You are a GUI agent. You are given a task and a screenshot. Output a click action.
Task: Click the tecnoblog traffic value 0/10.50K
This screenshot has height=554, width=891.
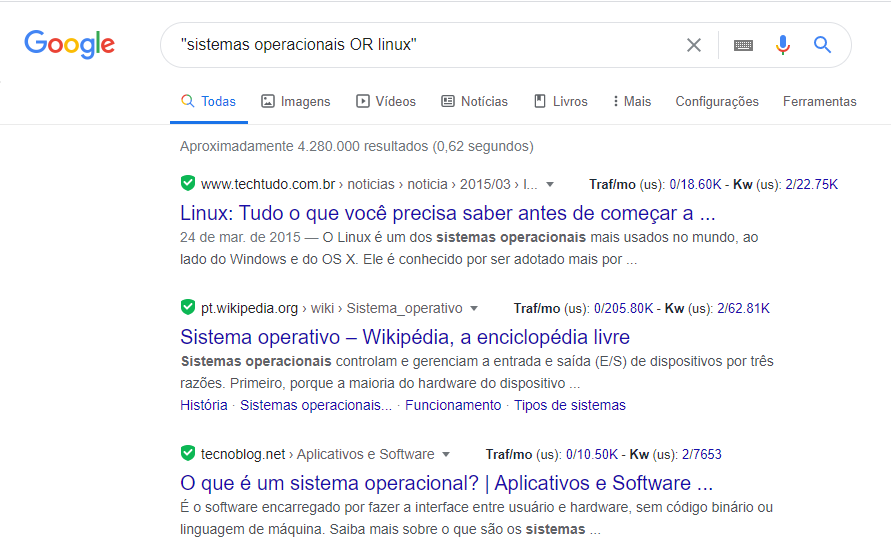coord(592,455)
